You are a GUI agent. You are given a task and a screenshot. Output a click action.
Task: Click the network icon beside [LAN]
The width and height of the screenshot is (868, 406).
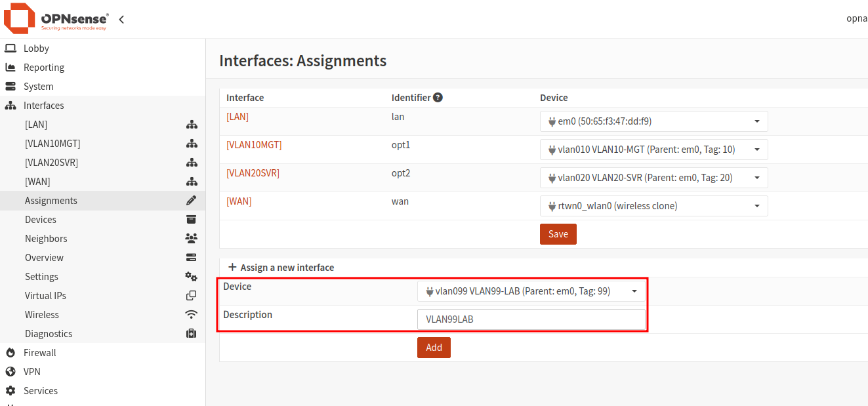coord(191,124)
